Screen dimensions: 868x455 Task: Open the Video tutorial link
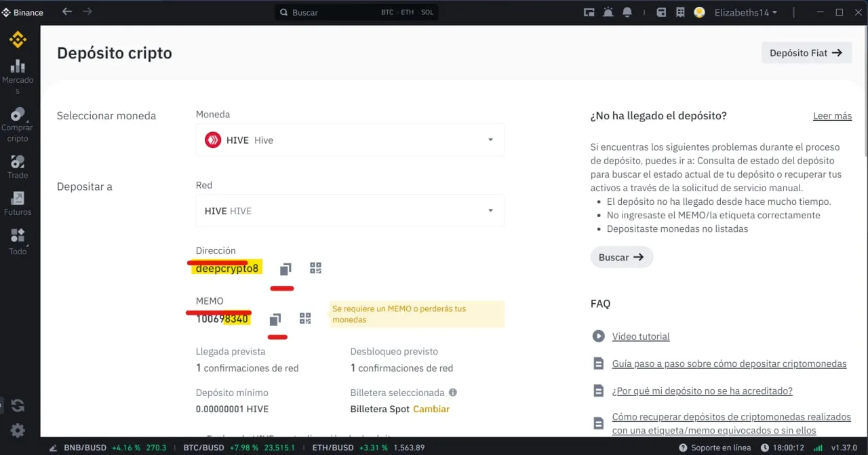pos(641,336)
